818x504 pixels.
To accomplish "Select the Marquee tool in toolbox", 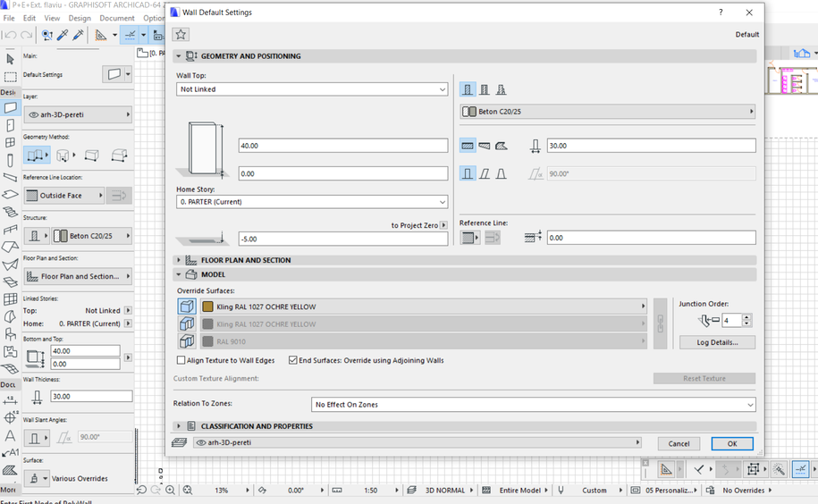I will tap(10, 77).
